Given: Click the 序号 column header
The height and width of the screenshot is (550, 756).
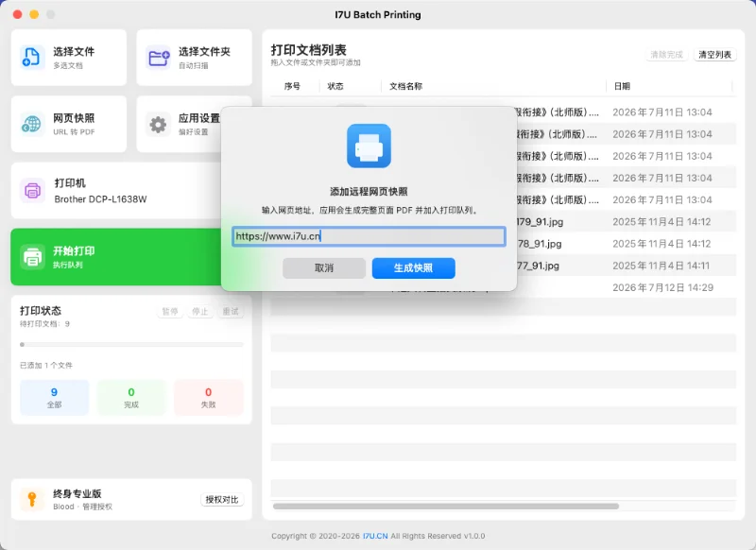Looking at the screenshot, I should tap(292, 86).
